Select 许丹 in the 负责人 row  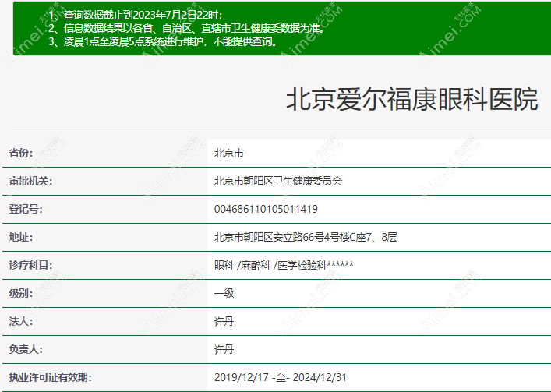click(x=224, y=349)
